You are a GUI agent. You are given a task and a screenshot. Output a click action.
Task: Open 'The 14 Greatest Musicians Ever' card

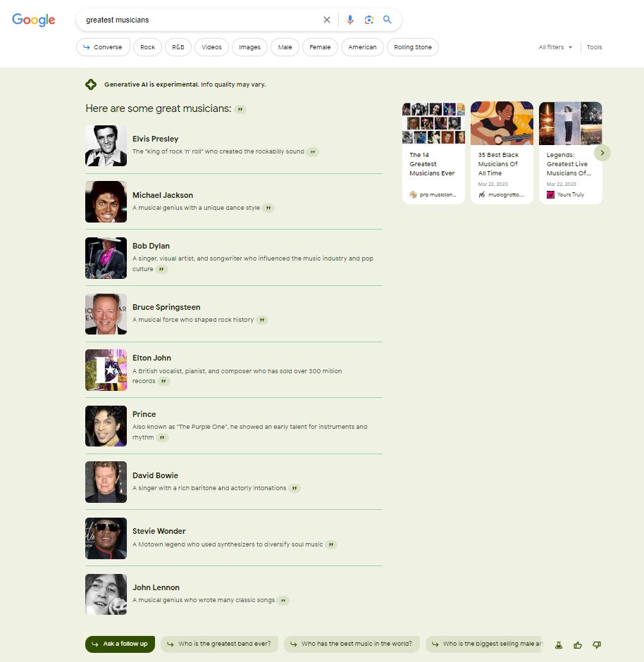[433, 153]
